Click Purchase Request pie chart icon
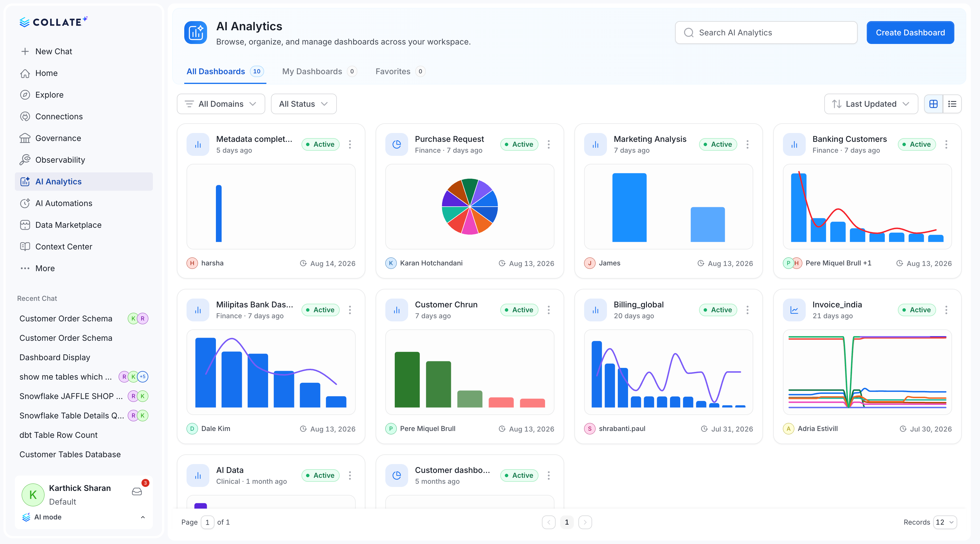Screen dimensions: 980x544 coord(397,144)
